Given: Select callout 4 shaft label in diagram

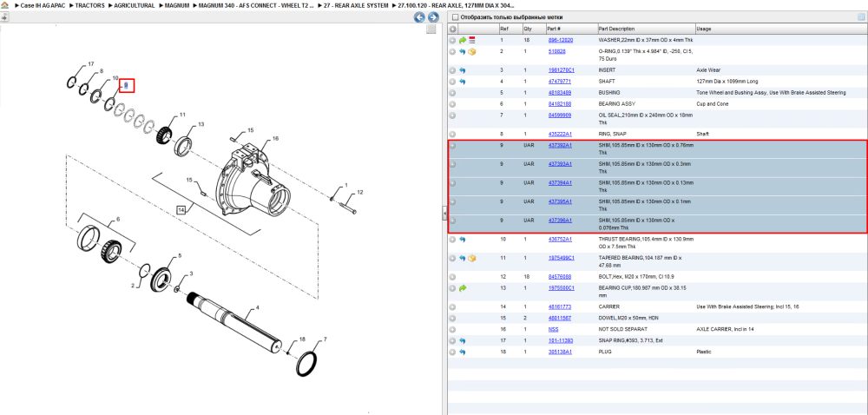Looking at the screenshot, I should tap(257, 307).
